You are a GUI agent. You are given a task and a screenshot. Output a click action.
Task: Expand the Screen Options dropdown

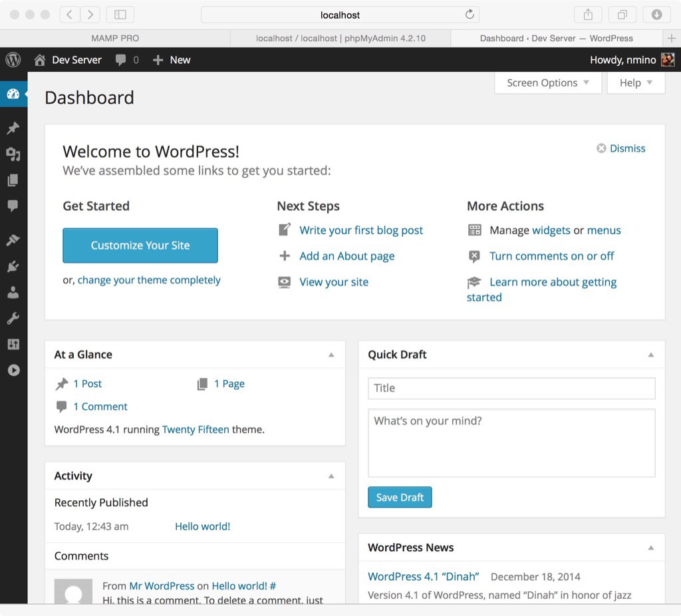tap(547, 82)
